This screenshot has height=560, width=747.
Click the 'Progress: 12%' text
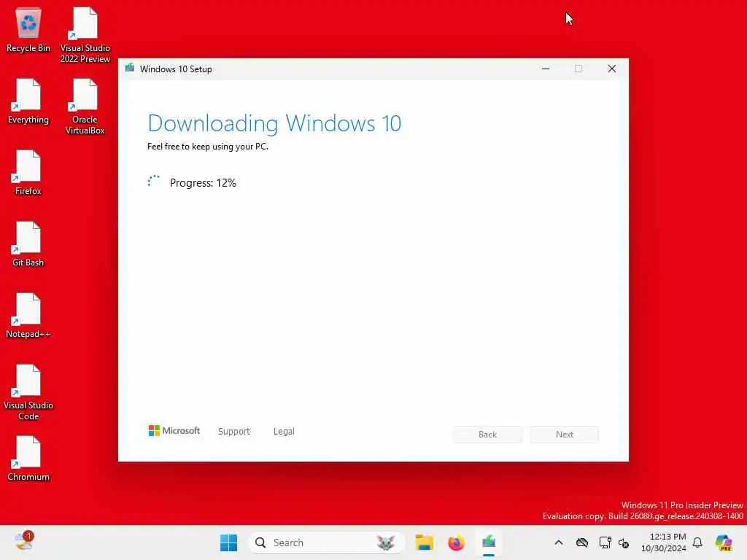(x=203, y=183)
